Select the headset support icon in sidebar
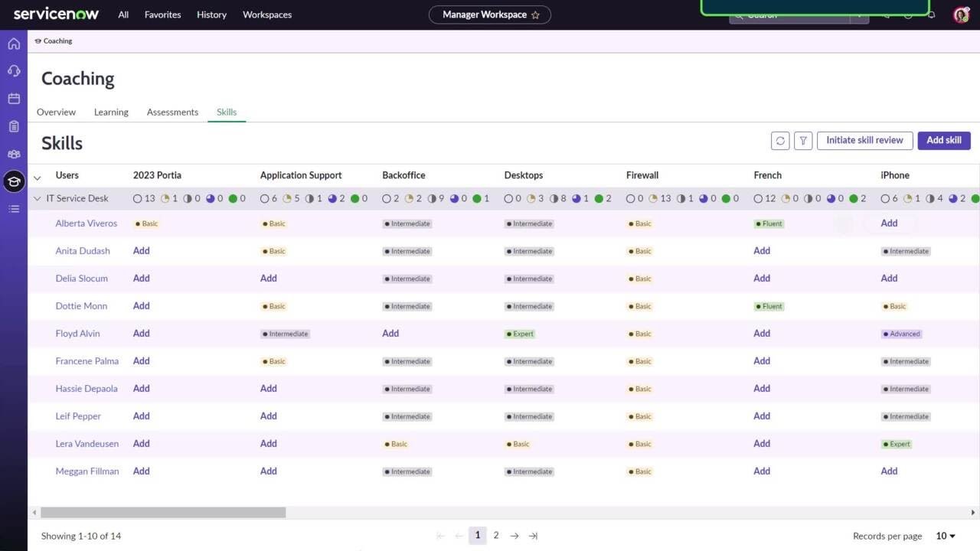This screenshot has height=551, width=980. [14, 70]
